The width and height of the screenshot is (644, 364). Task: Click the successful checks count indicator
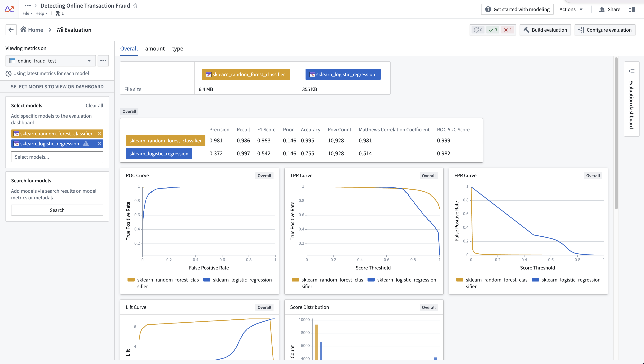[493, 30]
